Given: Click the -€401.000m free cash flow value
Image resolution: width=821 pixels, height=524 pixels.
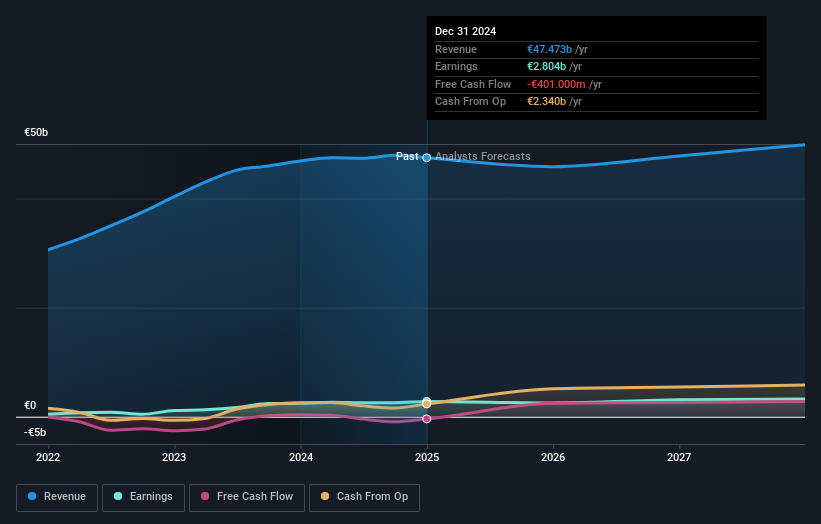Looking at the screenshot, I should pos(556,84).
